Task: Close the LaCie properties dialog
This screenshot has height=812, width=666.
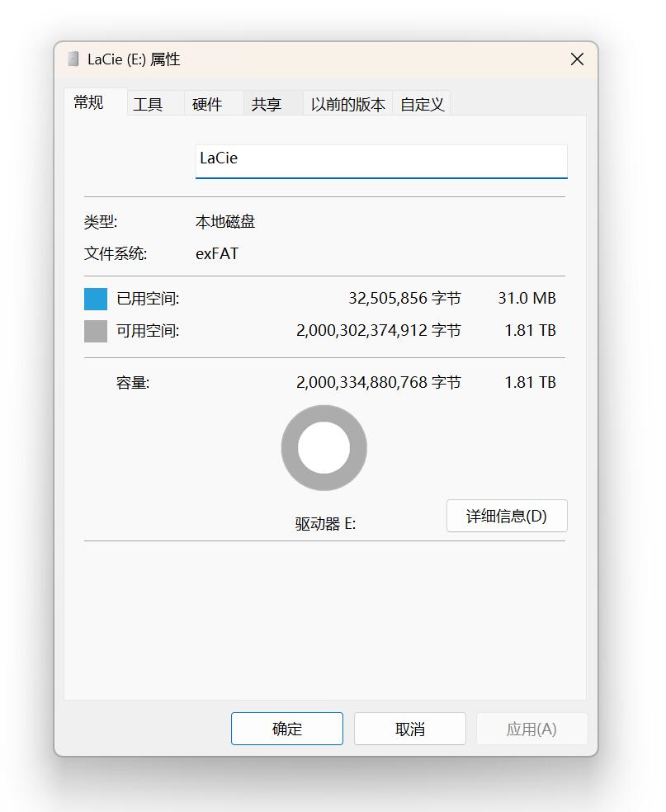Action: pyautogui.click(x=577, y=59)
